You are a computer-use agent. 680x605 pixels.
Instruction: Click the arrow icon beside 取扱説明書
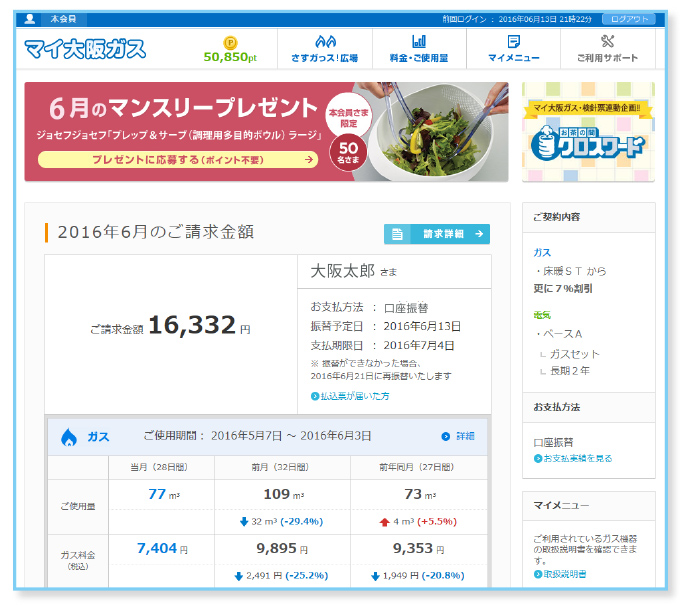point(538,574)
